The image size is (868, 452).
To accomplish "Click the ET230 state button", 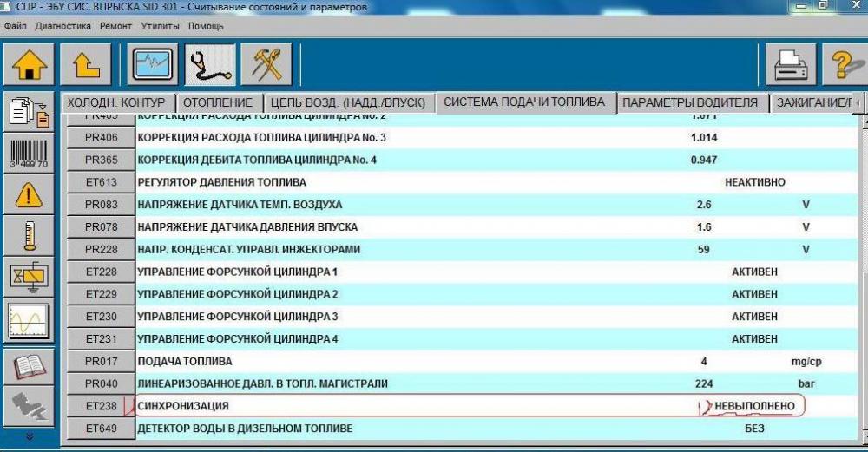I will pos(102,317).
